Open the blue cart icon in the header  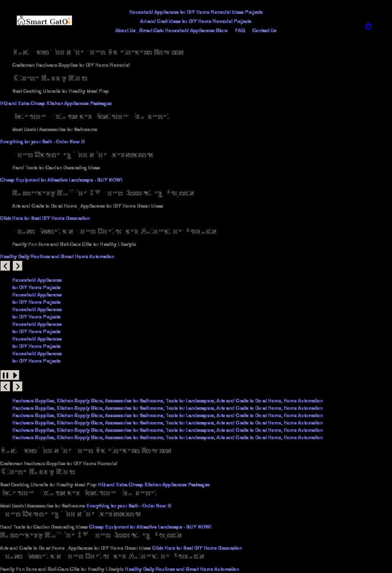point(368,26)
